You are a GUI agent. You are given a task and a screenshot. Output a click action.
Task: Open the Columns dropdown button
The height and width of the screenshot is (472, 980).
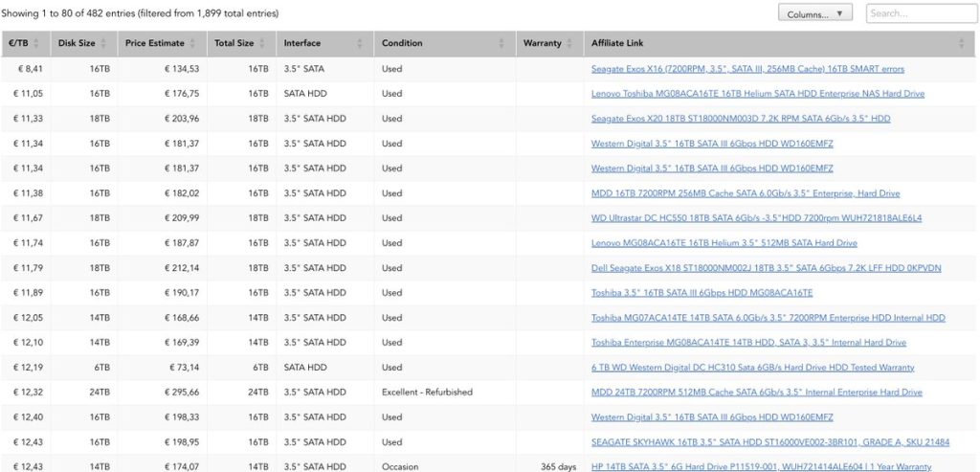[x=813, y=13]
